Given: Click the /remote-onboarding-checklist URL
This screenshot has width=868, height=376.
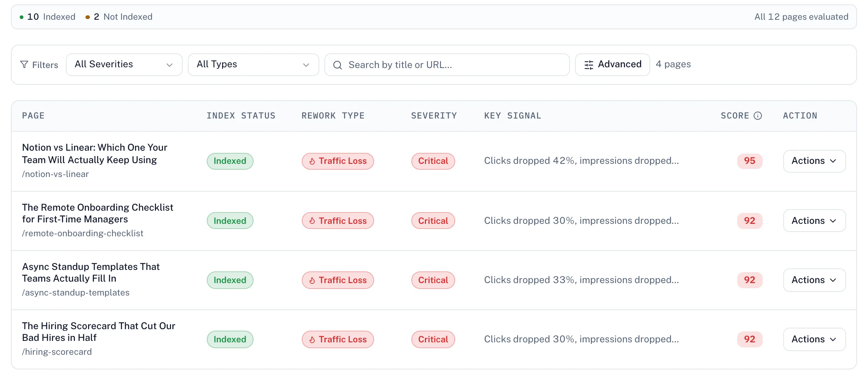Looking at the screenshot, I should coord(83,233).
